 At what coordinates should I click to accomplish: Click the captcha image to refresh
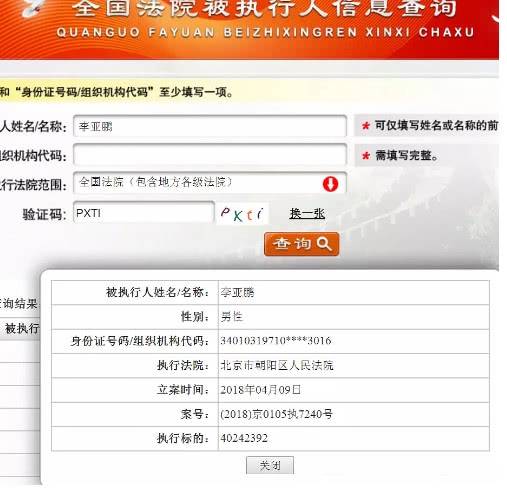point(242,213)
